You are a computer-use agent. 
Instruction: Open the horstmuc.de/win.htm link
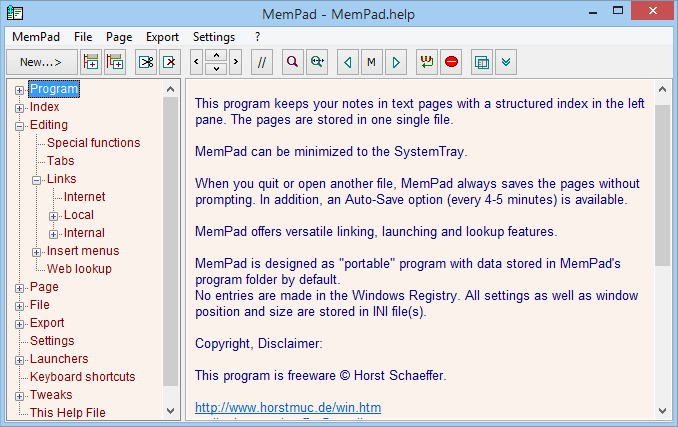(x=288, y=408)
